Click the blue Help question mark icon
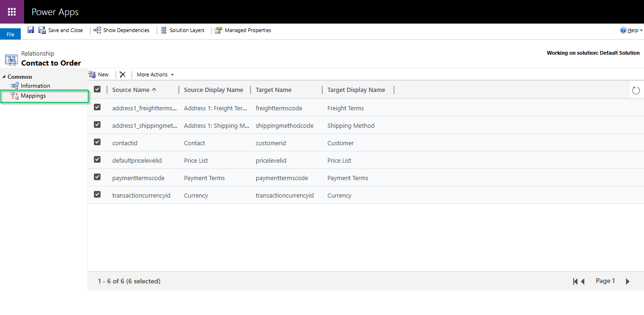Image resolution: width=644 pixels, height=315 pixels. (x=623, y=30)
